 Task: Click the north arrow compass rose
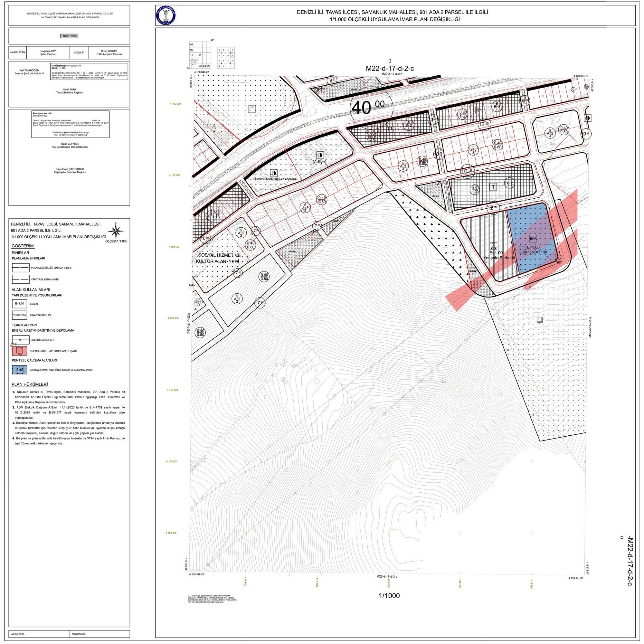[x=116, y=231]
